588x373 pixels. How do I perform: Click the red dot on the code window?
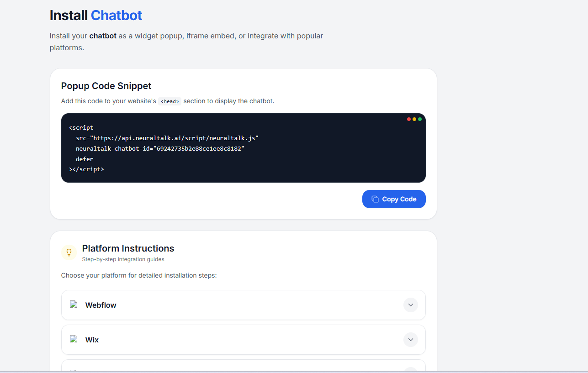point(408,119)
